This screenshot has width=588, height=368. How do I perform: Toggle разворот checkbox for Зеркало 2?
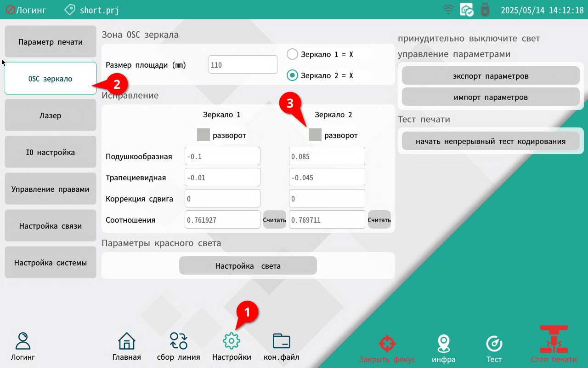point(315,135)
